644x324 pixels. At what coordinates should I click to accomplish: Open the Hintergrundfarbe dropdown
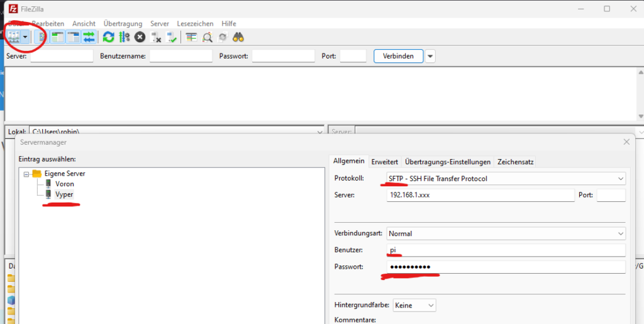[x=414, y=306]
